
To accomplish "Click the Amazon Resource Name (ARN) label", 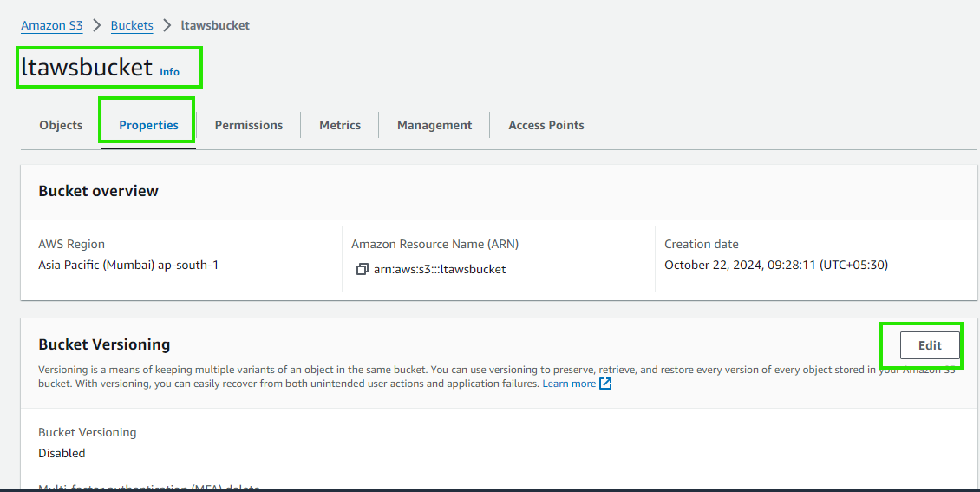I will 435,245.
